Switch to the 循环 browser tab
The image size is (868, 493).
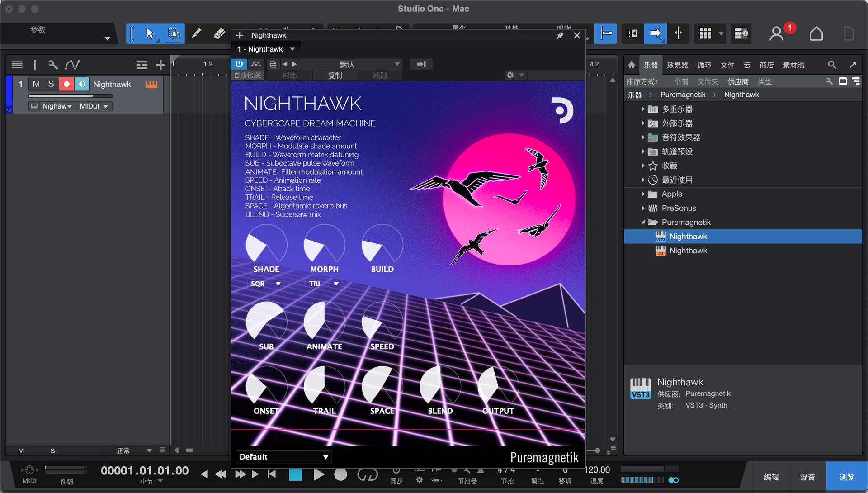[704, 65]
